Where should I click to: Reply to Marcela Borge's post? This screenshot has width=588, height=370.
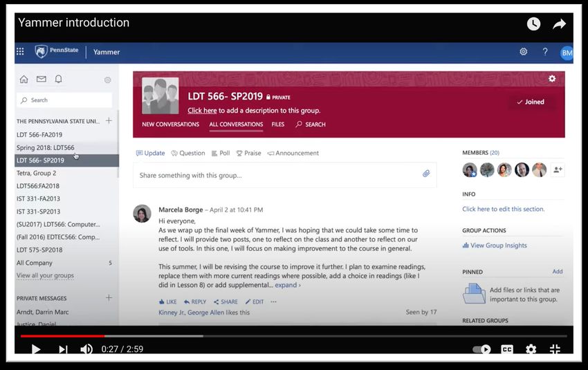pos(195,302)
